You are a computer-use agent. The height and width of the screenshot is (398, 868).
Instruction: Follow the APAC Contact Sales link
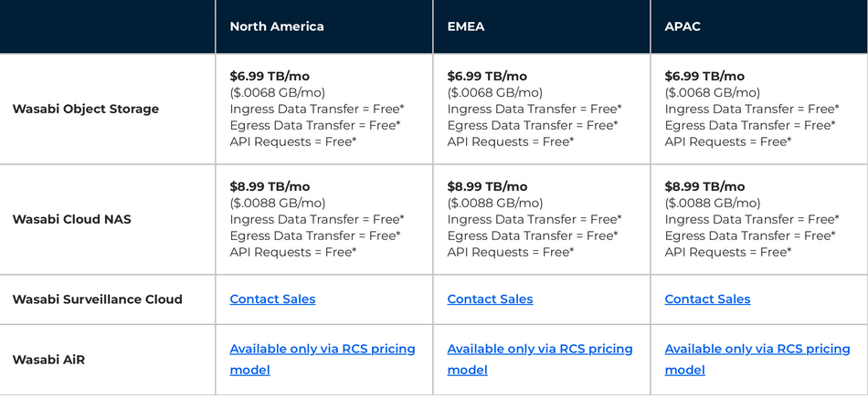coord(707,299)
